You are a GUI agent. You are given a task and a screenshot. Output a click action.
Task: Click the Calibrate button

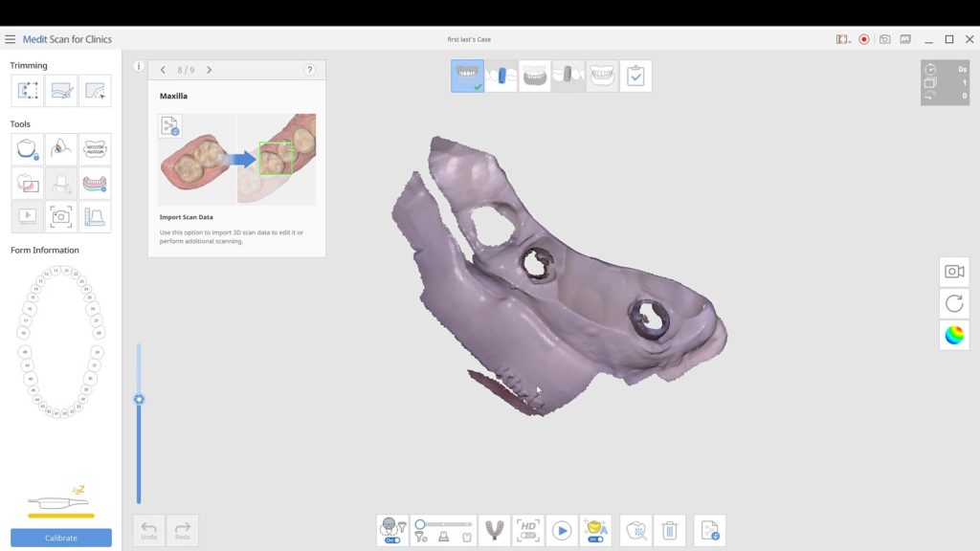pyautogui.click(x=61, y=538)
